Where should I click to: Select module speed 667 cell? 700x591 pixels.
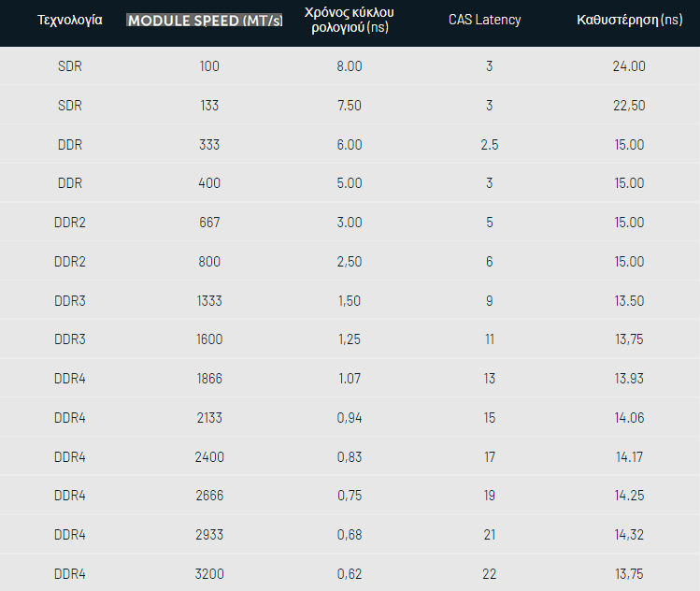pyautogui.click(x=209, y=223)
